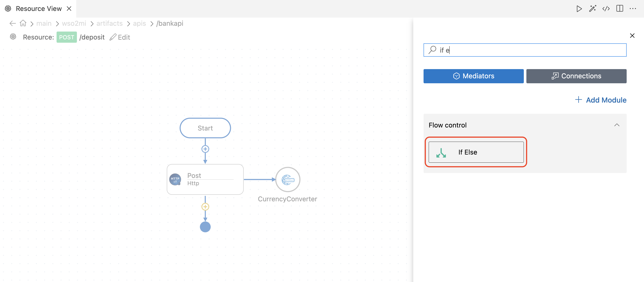Split the editor layout
The width and height of the screenshot is (644, 282).
point(620,9)
